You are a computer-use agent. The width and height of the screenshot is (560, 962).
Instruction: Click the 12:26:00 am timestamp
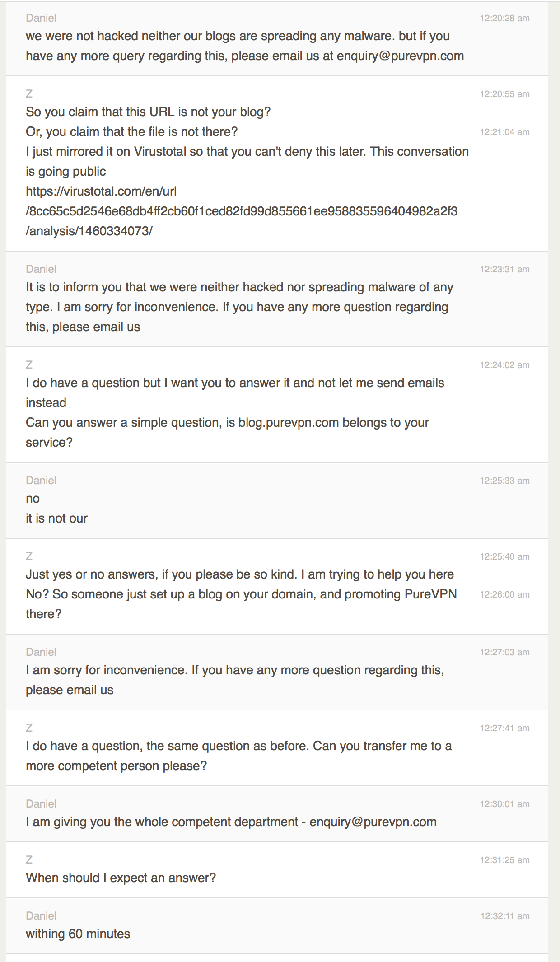[x=504, y=594]
